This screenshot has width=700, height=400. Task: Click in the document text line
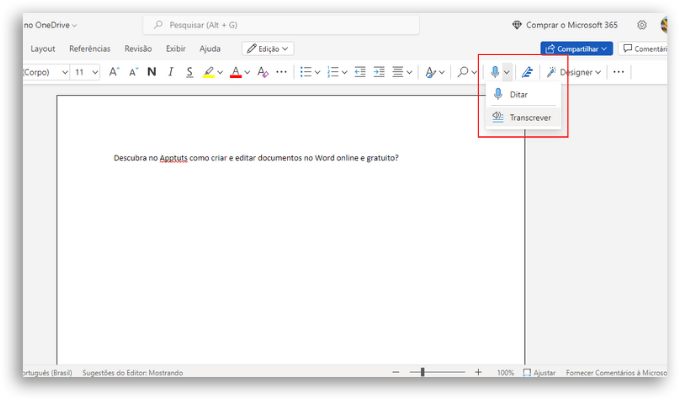tap(256, 158)
